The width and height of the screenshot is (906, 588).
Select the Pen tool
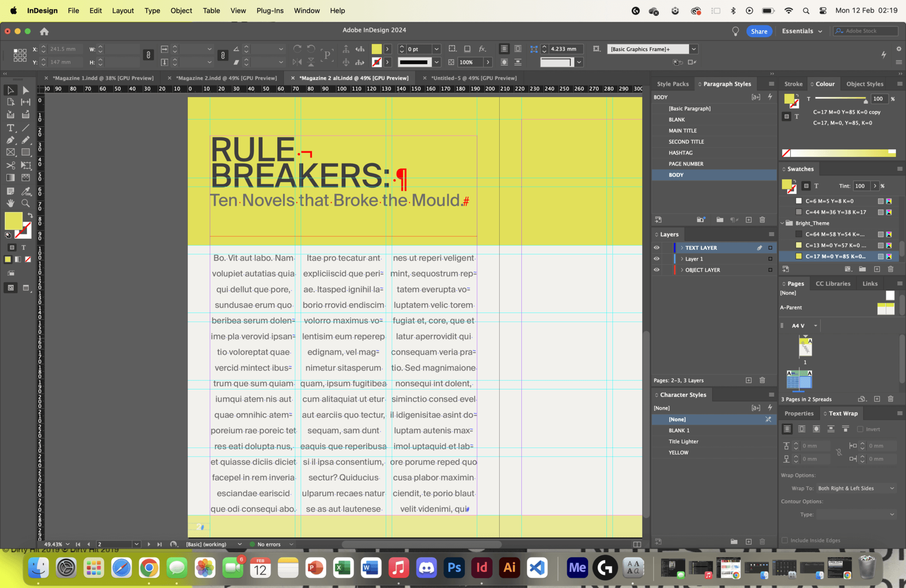coord(10,140)
